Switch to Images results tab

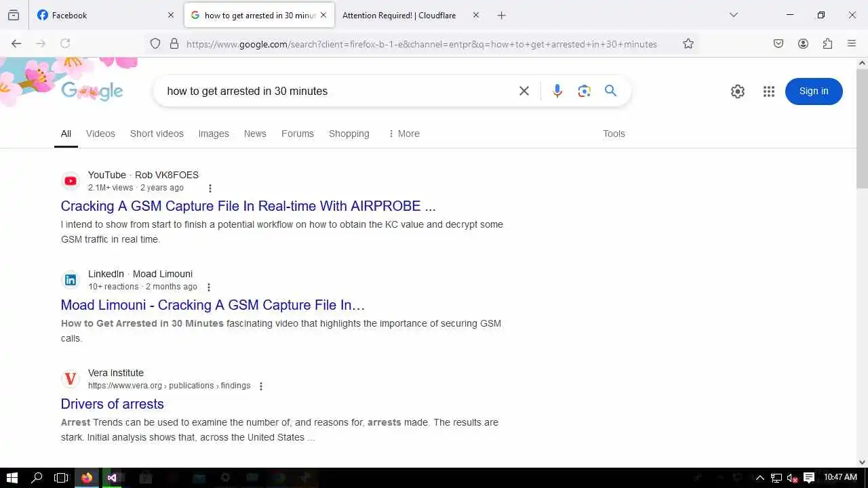(x=214, y=134)
